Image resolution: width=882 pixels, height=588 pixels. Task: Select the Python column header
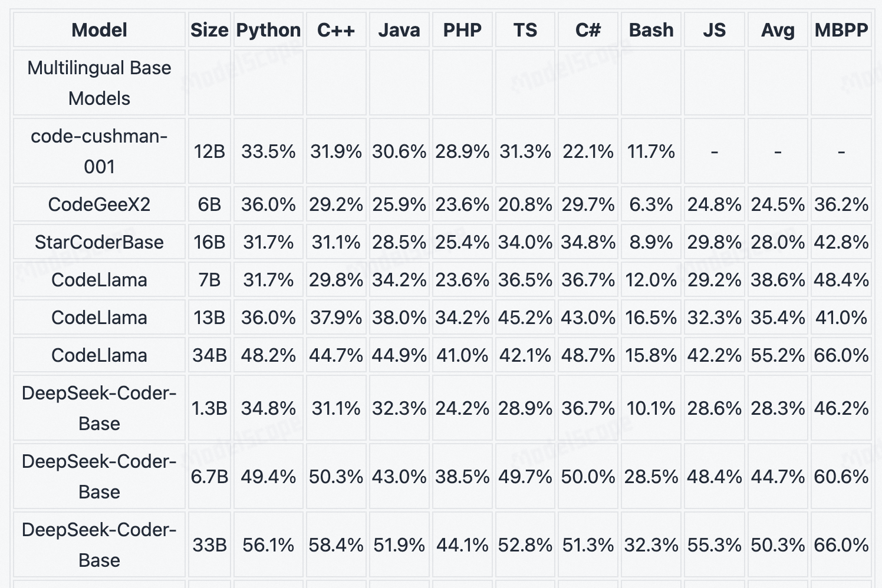point(268,30)
